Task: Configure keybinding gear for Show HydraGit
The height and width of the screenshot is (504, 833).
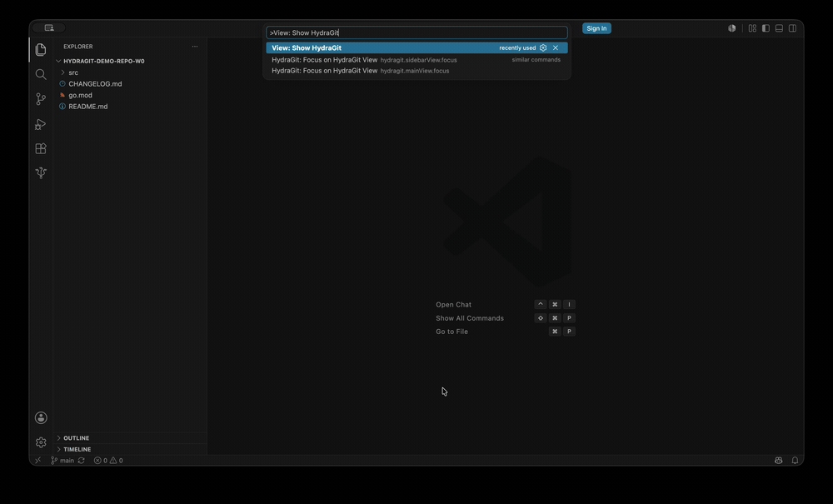Action: (x=543, y=47)
